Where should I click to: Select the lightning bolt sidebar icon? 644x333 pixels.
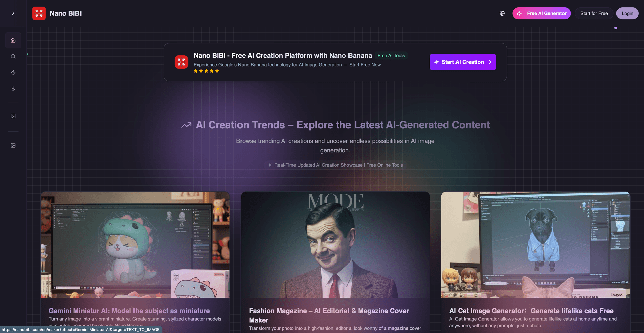click(x=13, y=73)
